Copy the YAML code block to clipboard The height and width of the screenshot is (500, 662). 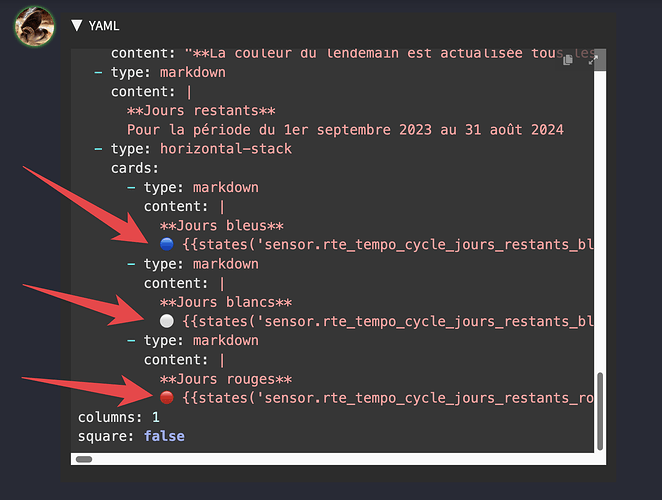click(x=568, y=60)
